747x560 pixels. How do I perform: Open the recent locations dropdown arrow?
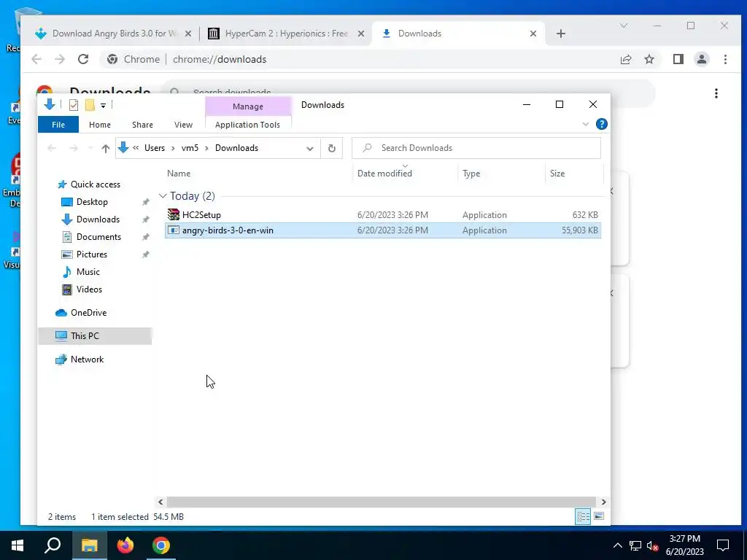(90, 148)
